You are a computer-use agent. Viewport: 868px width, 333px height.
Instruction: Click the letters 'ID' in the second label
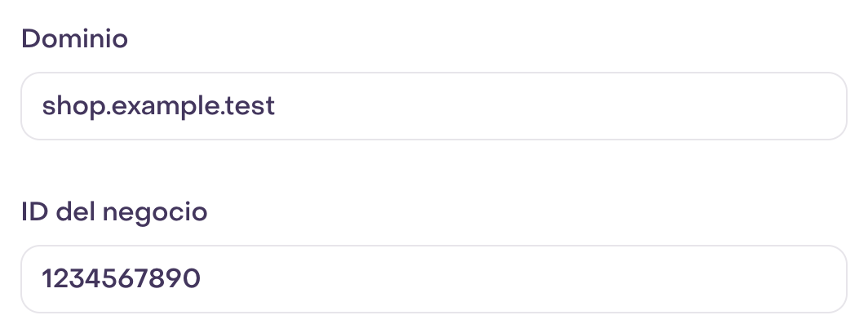(x=35, y=211)
